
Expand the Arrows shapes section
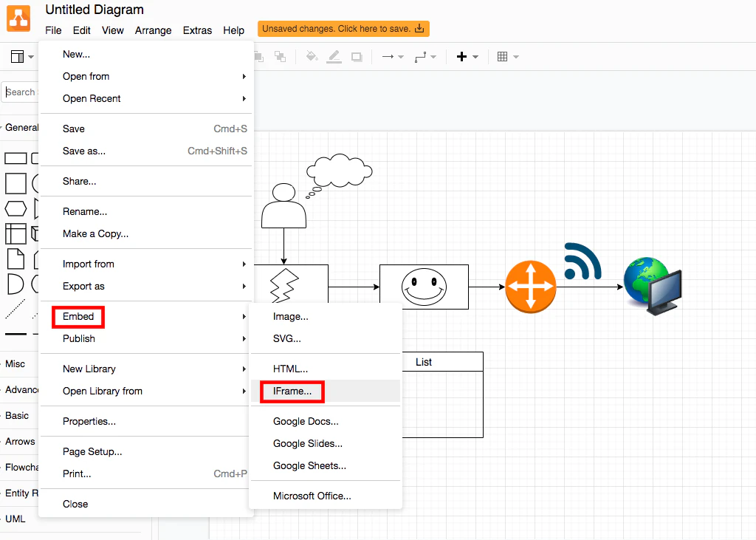(20, 442)
